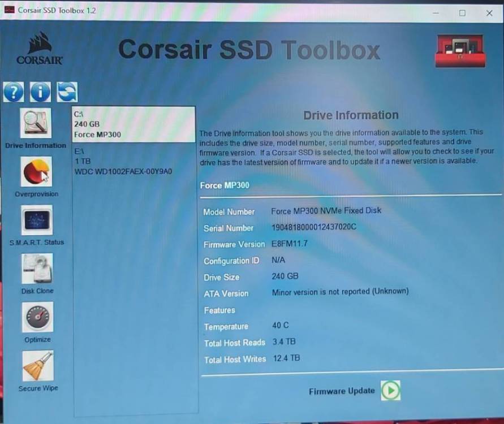Click the Serial Number field label
This screenshot has height=424, width=504.
pos(228,228)
